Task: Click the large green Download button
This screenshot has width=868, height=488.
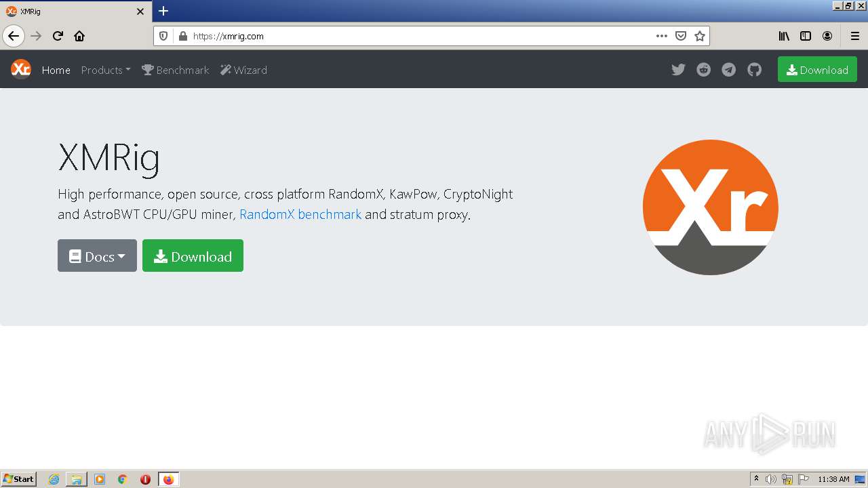Action: (x=193, y=256)
